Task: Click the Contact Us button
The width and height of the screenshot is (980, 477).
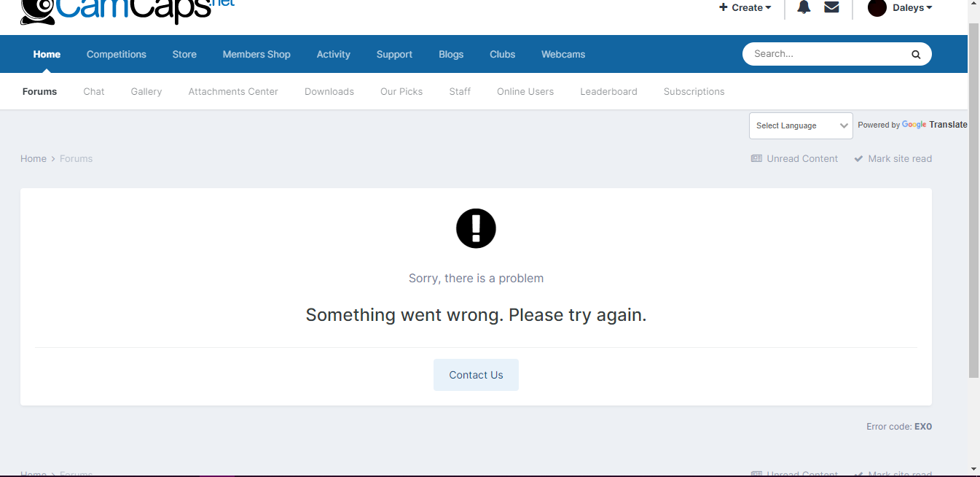Action: (476, 375)
